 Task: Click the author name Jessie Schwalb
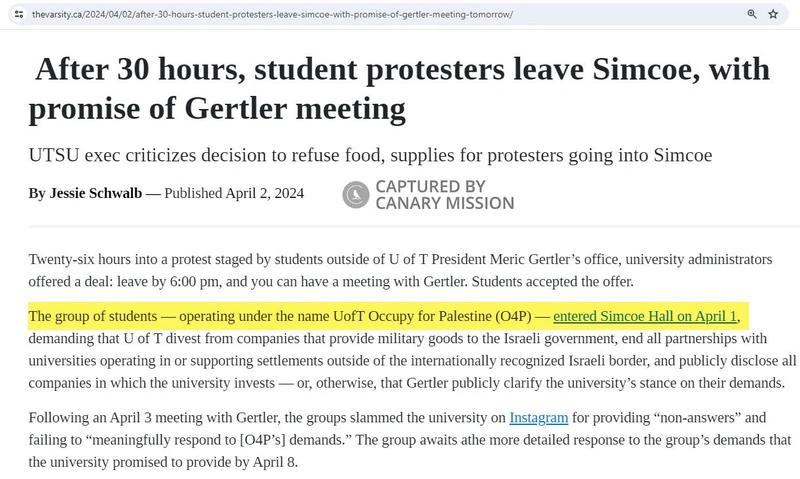pyautogui.click(x=96, y=193)
